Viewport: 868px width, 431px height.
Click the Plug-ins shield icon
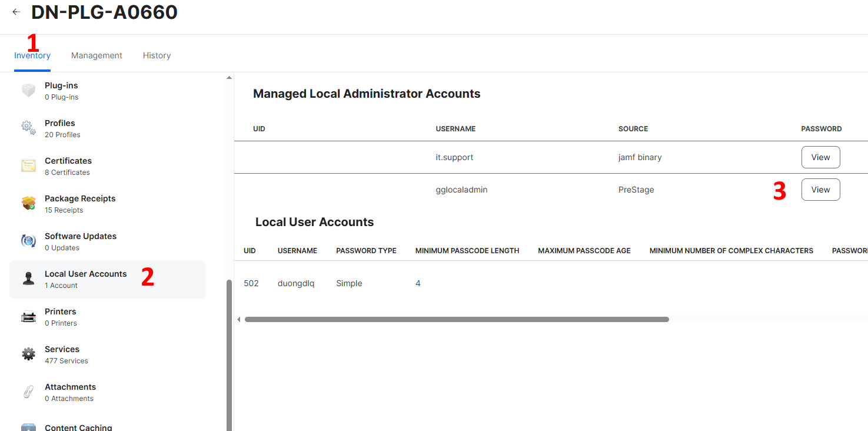point(28,91)
